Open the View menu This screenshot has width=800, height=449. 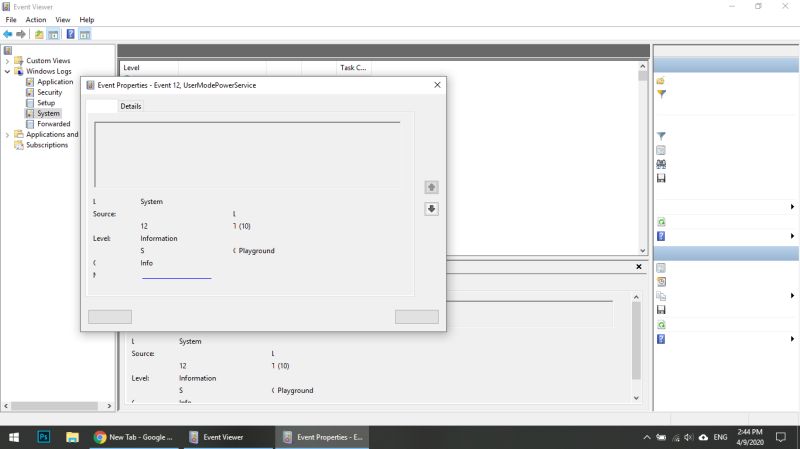(x=63, y=19)
